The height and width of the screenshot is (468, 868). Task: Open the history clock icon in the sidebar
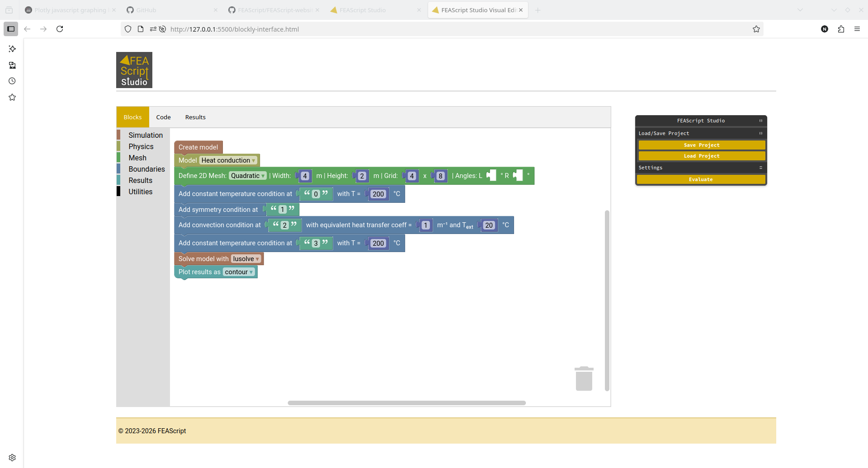(12, 81)
